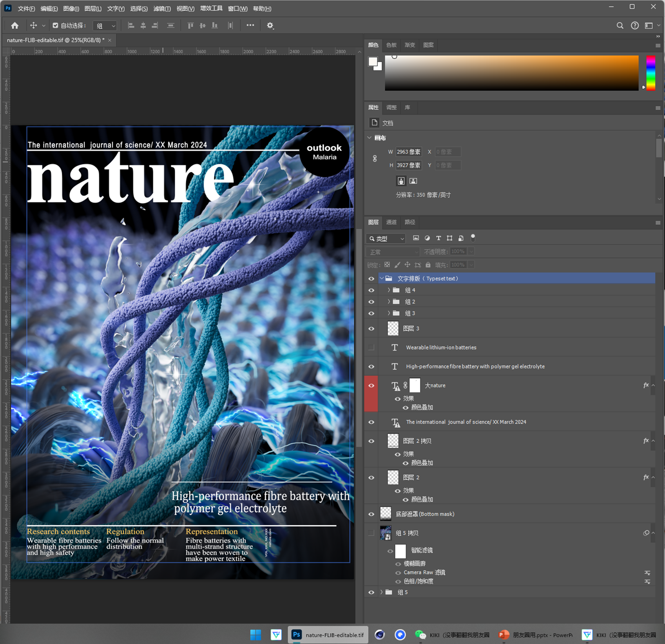Align bottom edges icon
Screen dimensions: 665x644
[215, 26]
